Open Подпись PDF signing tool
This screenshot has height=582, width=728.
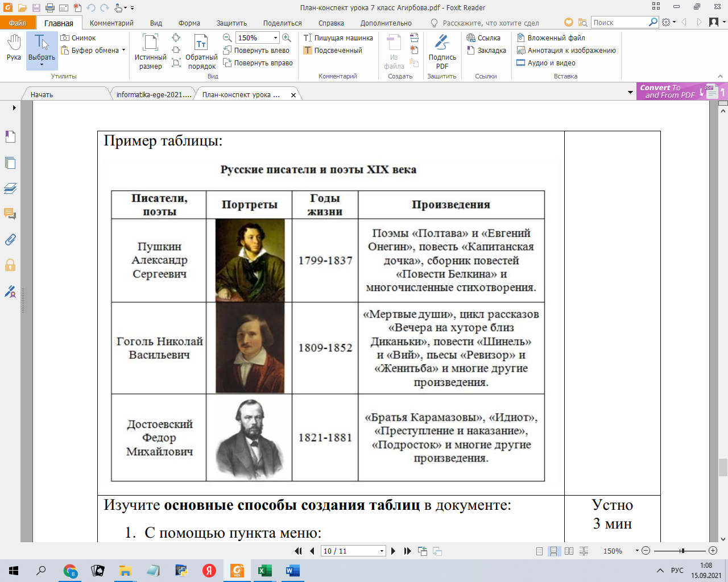(442, 51)
